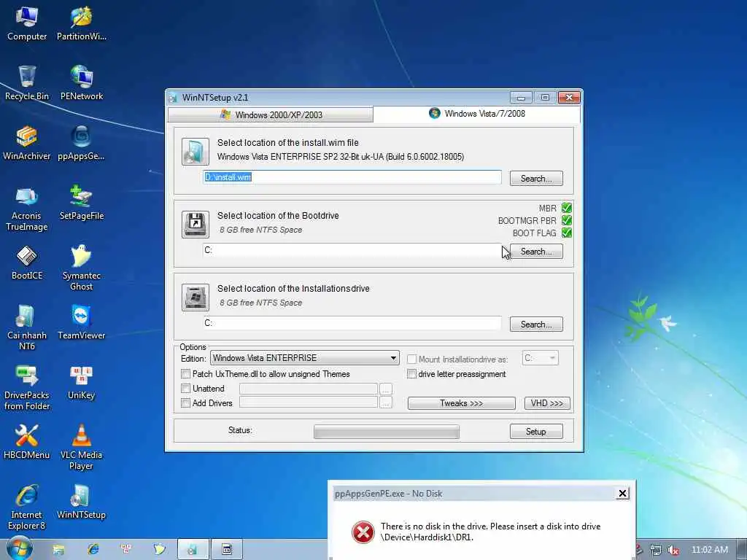The image size is (747, 560).
Task: Close the ppAppsGenPE No Disk dialog
Action: click(x=622, y=494)
